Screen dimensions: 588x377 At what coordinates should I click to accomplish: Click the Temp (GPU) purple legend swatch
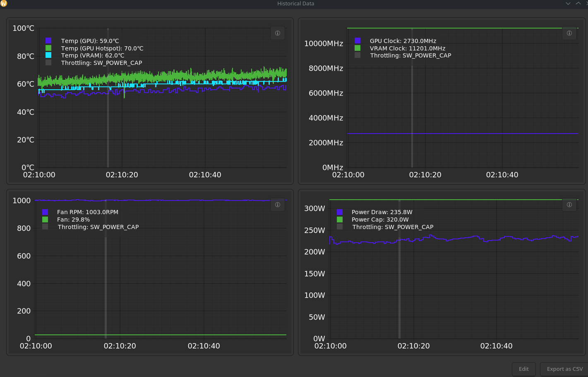[x=48, y=41]
